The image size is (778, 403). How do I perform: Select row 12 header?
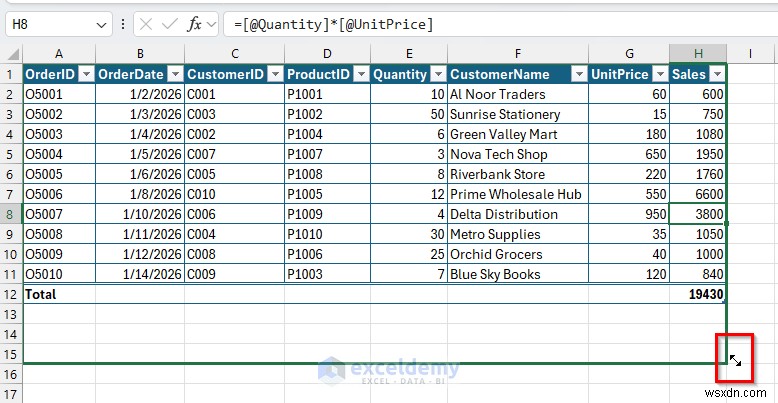tap(10, 294)
